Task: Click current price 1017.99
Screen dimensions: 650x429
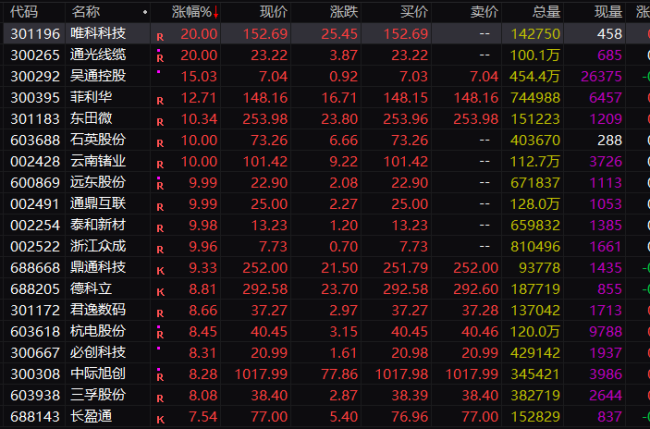Action: click(x=261, y=374)
